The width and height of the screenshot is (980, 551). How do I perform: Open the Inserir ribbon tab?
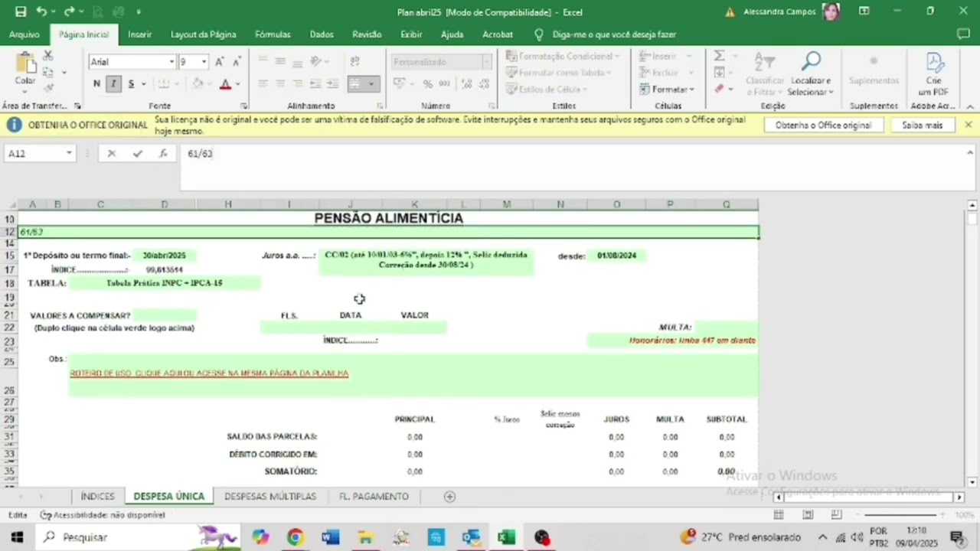pyautogui.click(x=140, y=34)
